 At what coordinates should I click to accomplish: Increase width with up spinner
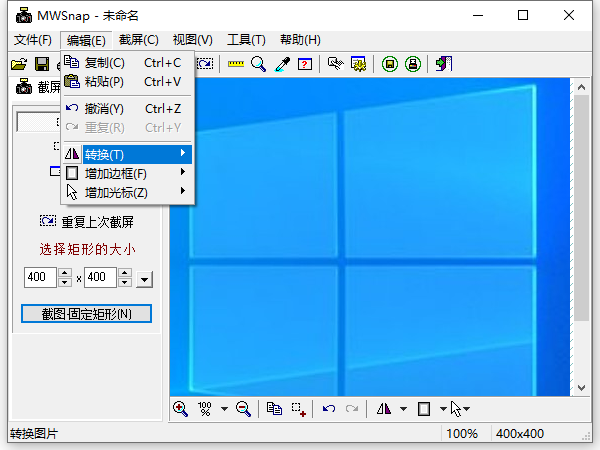pyautogui.click(x=65, y=273)
